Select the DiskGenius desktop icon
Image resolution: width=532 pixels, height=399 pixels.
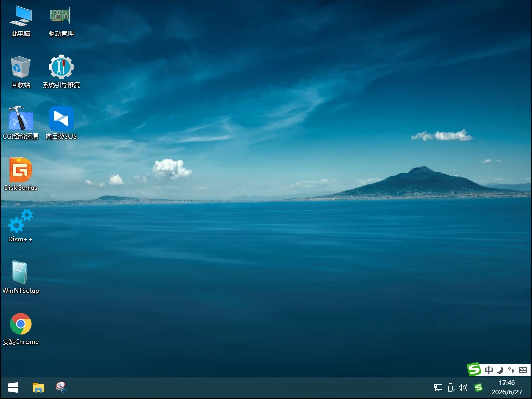[x=21, y=174]
